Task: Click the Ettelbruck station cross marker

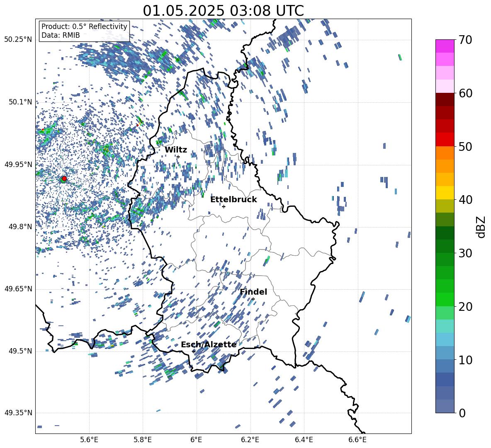Action: [x=224, y=206]
